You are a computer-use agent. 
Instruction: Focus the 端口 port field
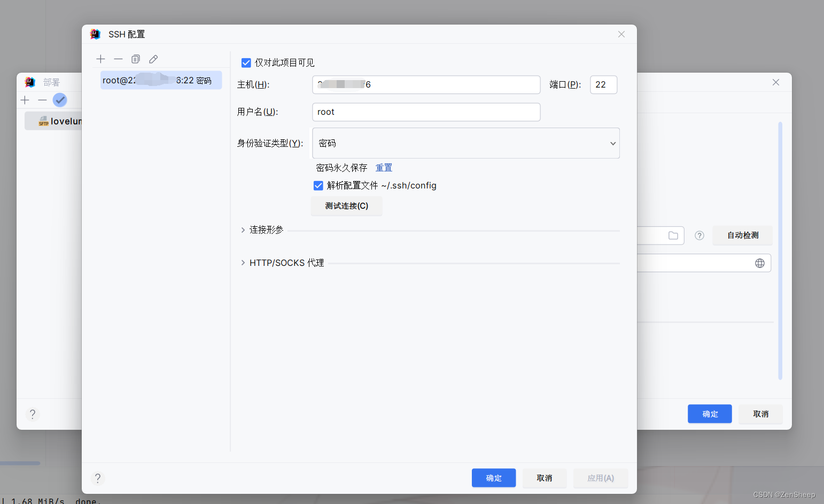[x=603, y=84]
